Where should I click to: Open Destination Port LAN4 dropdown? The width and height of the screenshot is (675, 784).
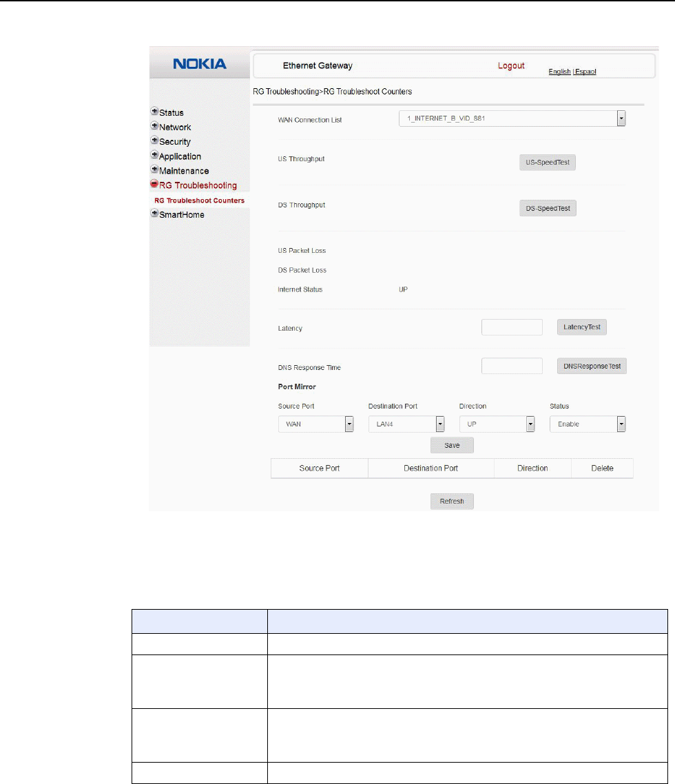coord(406,424)
